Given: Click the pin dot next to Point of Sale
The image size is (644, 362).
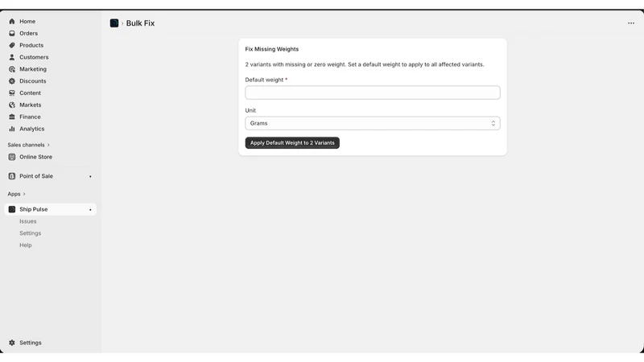Looking at the screenshot, I should click(90, 176).
